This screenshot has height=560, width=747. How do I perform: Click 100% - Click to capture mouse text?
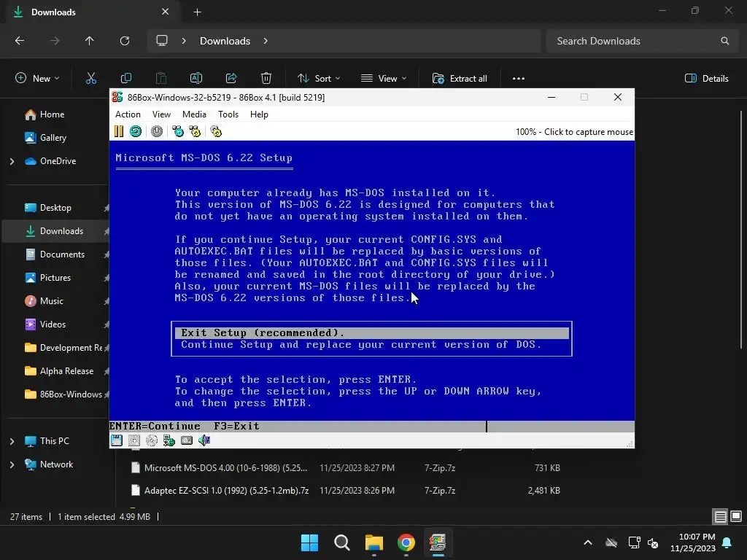click(574, 132)
